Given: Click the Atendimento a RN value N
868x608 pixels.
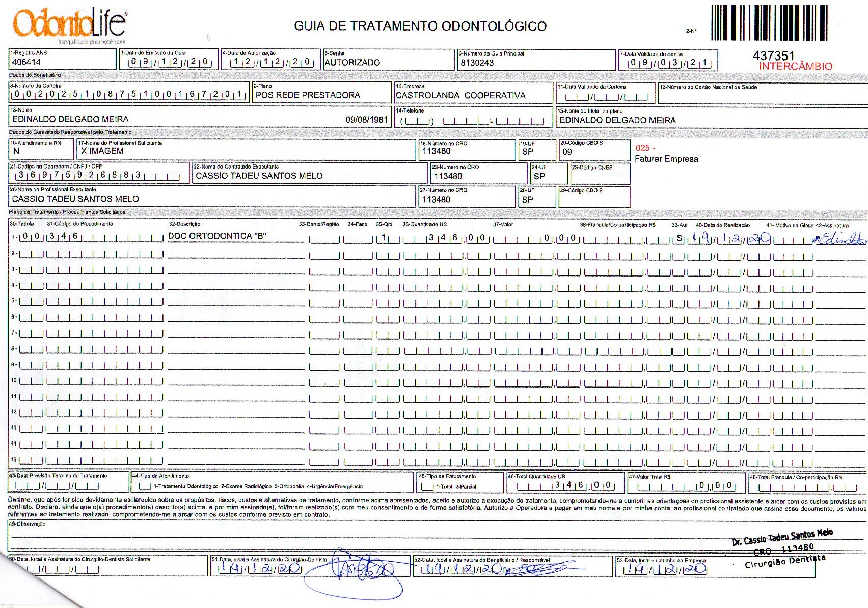Looking at the screenshot, I should (x=16, y=151).
